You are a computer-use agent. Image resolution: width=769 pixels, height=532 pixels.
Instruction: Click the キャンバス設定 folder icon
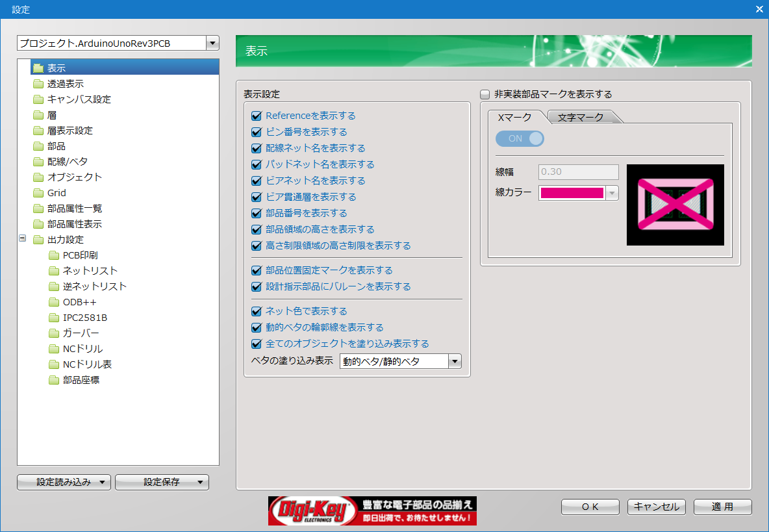pos(38,99)
